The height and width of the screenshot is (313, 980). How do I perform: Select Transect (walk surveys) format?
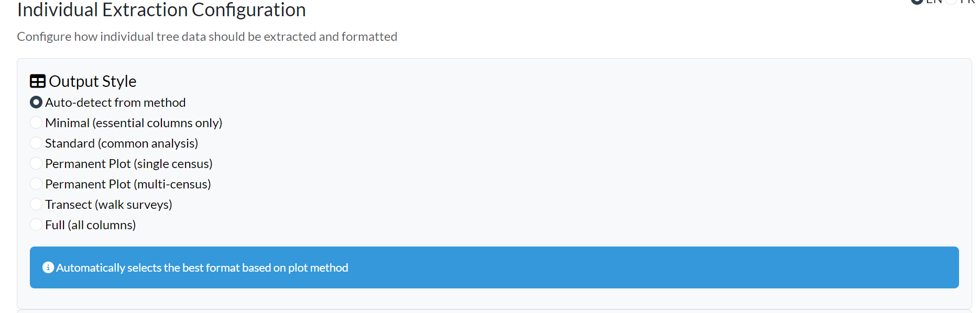tap(36, 204)
